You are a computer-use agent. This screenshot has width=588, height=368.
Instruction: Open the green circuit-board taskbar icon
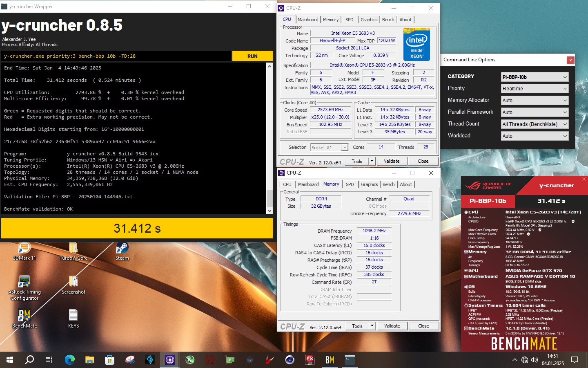(x=230, y=360)
